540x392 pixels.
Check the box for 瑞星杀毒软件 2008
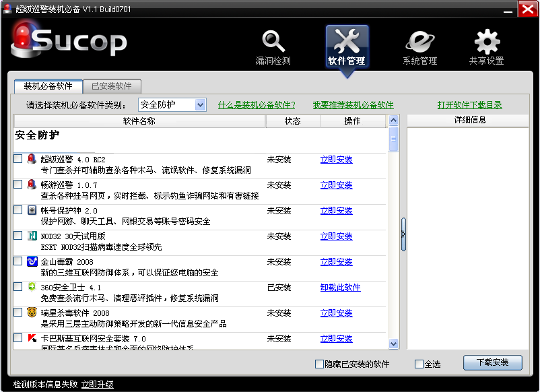point(18,312)
